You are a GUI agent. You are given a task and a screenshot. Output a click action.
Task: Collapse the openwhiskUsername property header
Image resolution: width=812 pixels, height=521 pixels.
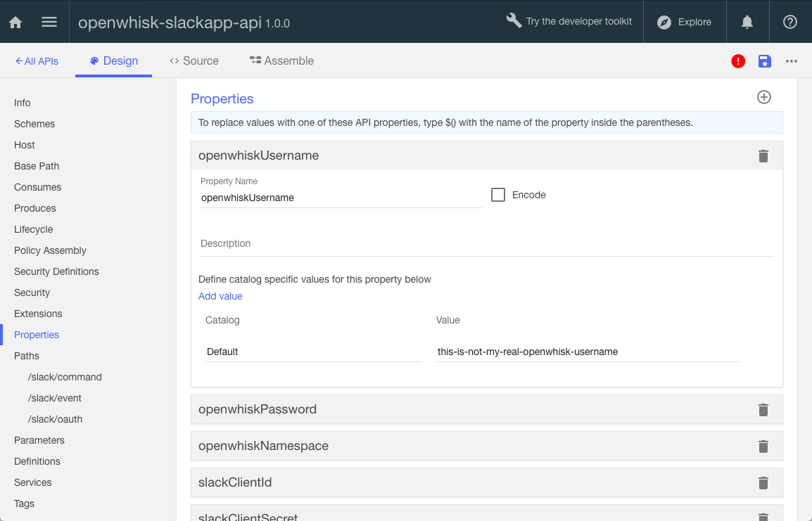coord(258,155)
